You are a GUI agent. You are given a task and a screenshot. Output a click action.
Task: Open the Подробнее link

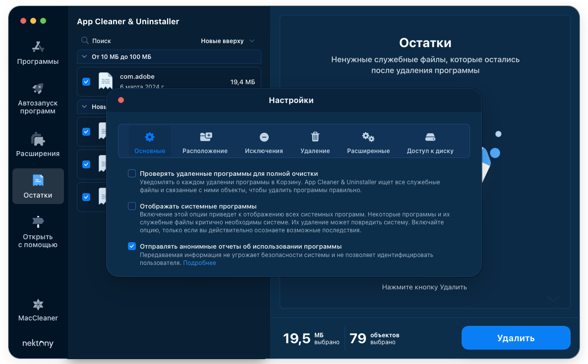point(199,263)
